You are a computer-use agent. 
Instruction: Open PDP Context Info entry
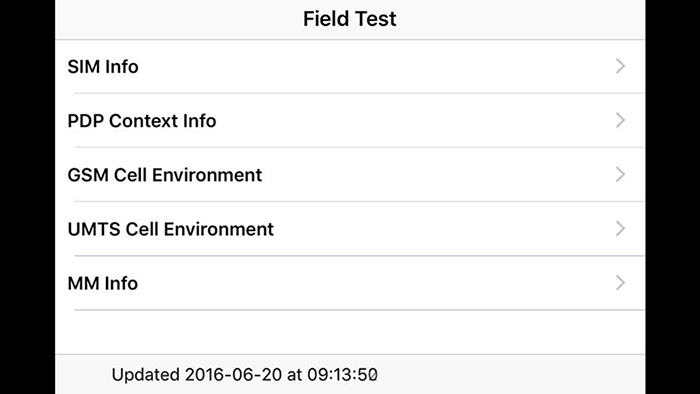tap(350, 120)
